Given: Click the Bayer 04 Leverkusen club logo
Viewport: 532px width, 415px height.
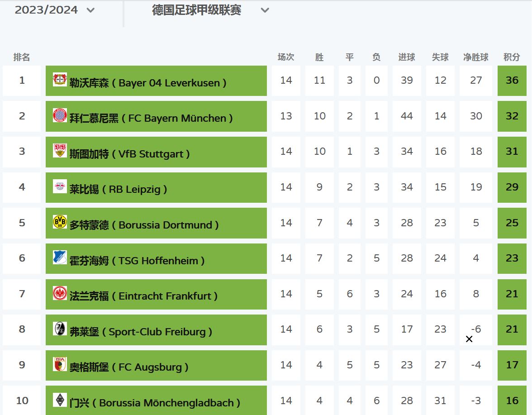Looking at the screenshot, I should tap(60, 80).
